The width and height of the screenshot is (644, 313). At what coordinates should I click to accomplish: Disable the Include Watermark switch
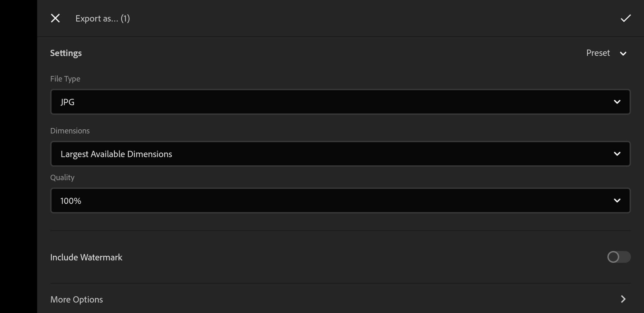tap(619, 257)
